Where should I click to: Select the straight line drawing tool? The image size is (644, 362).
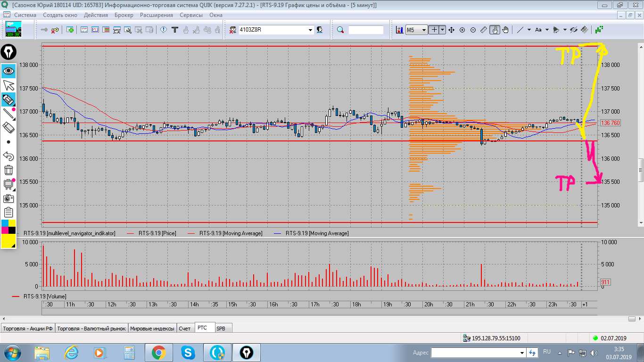click(520, 30)
